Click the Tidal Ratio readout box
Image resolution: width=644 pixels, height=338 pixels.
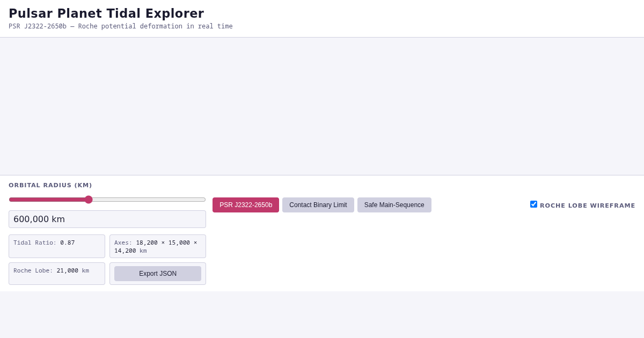[57, 246]
